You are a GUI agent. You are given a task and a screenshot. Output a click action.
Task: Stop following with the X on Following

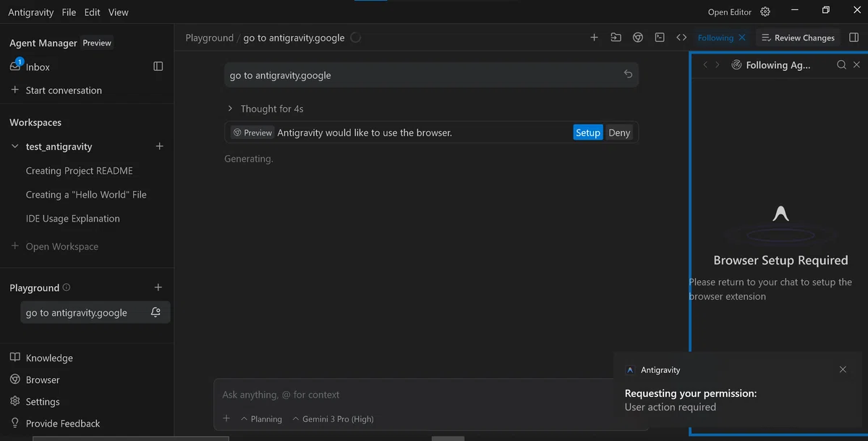click(x=742, y=38)
